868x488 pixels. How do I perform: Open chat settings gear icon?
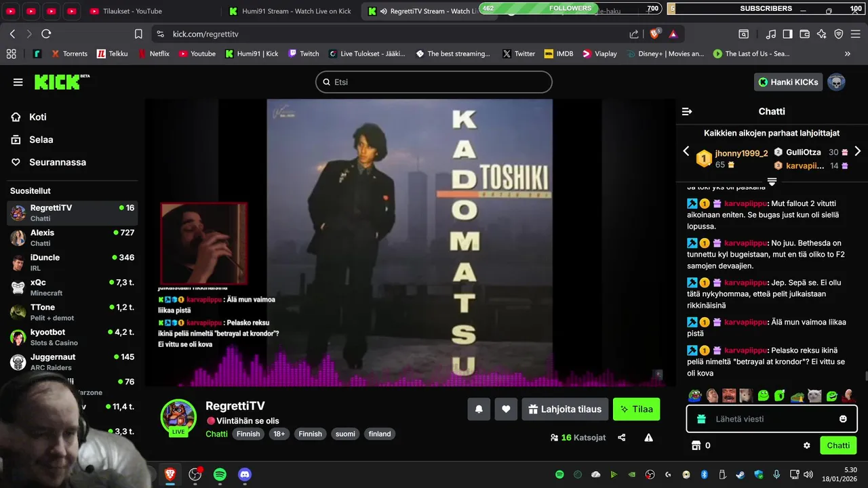tap(807, 445)
